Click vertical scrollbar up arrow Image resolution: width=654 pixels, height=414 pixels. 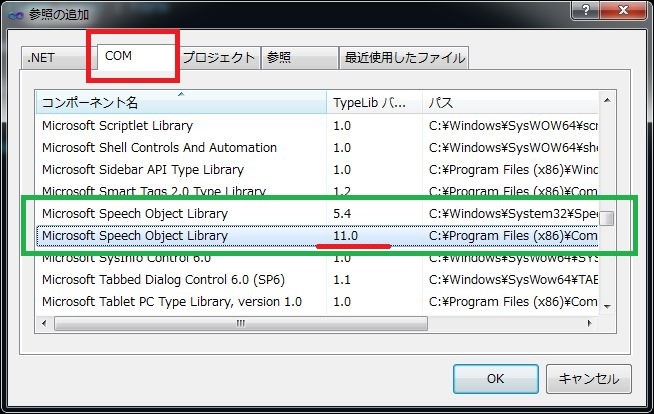tap(607, 100)
